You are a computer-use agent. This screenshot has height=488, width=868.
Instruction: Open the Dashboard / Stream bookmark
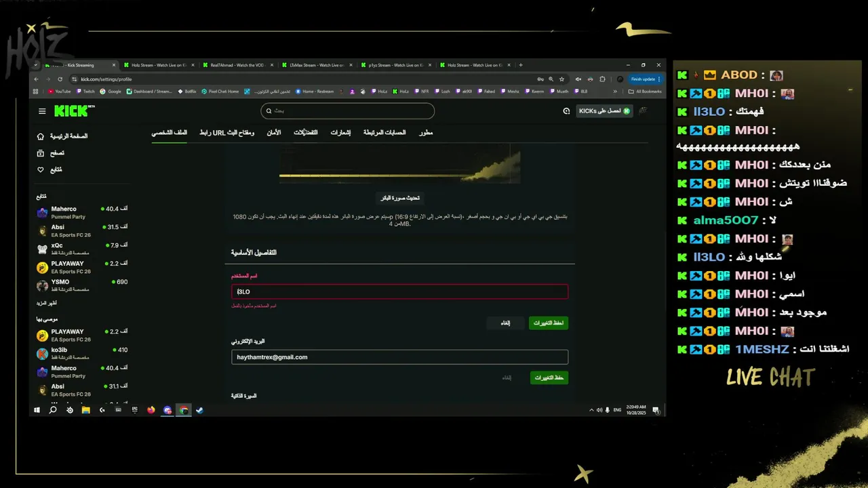(149, 91)
